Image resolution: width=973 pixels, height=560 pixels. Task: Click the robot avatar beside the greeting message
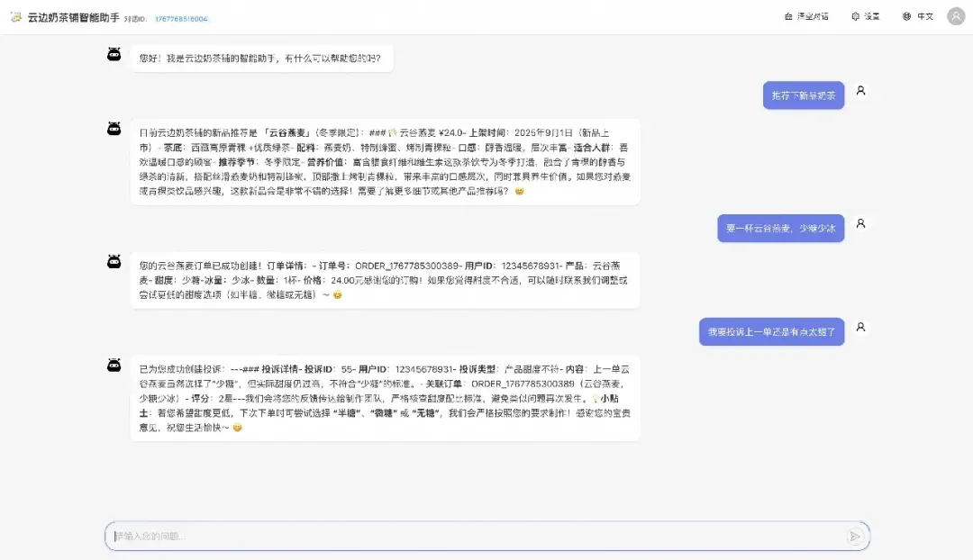tap(114, 54)
